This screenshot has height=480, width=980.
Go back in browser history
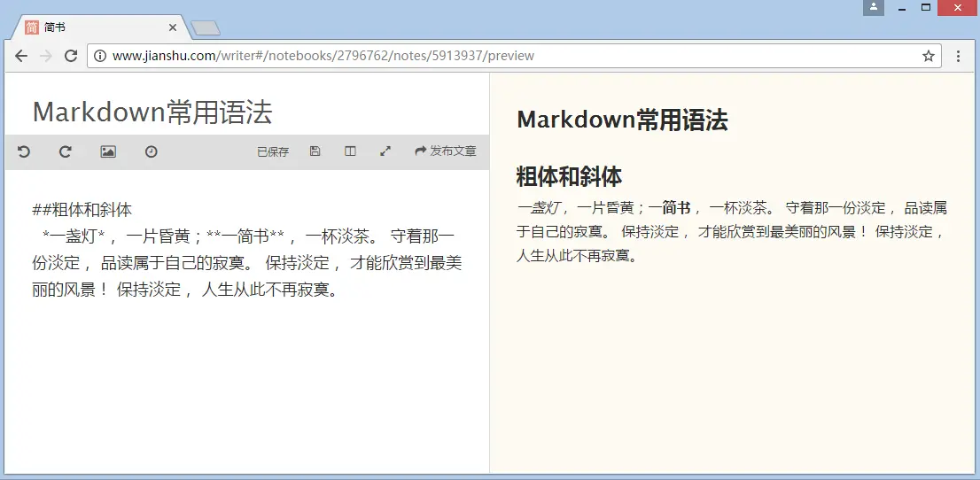21,56
